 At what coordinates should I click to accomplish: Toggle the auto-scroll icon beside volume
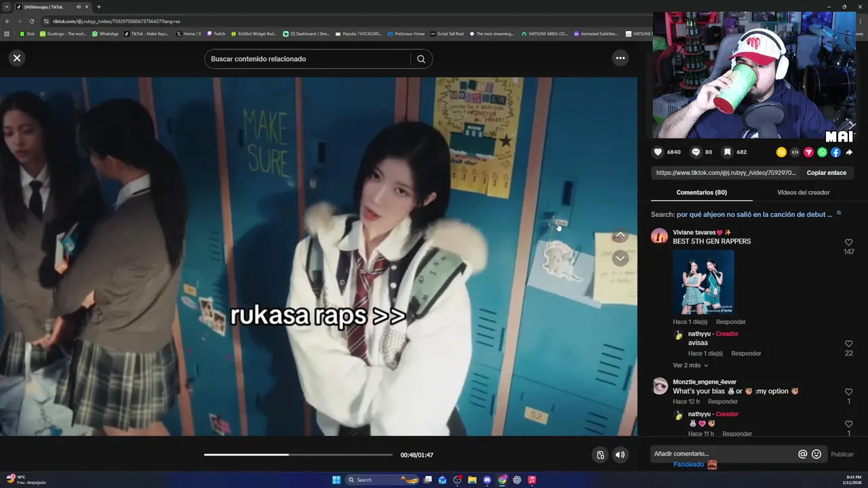click(599, 455)
